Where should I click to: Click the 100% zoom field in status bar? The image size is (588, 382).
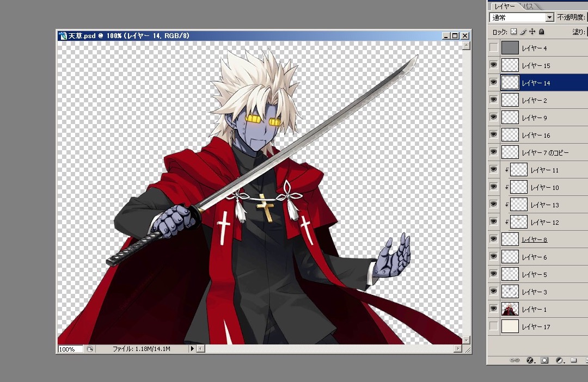point(70,349)
